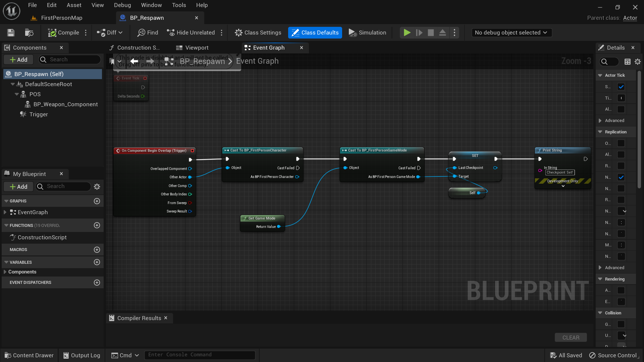
Task: Compile the blueprint
Action: click(64, 33)
